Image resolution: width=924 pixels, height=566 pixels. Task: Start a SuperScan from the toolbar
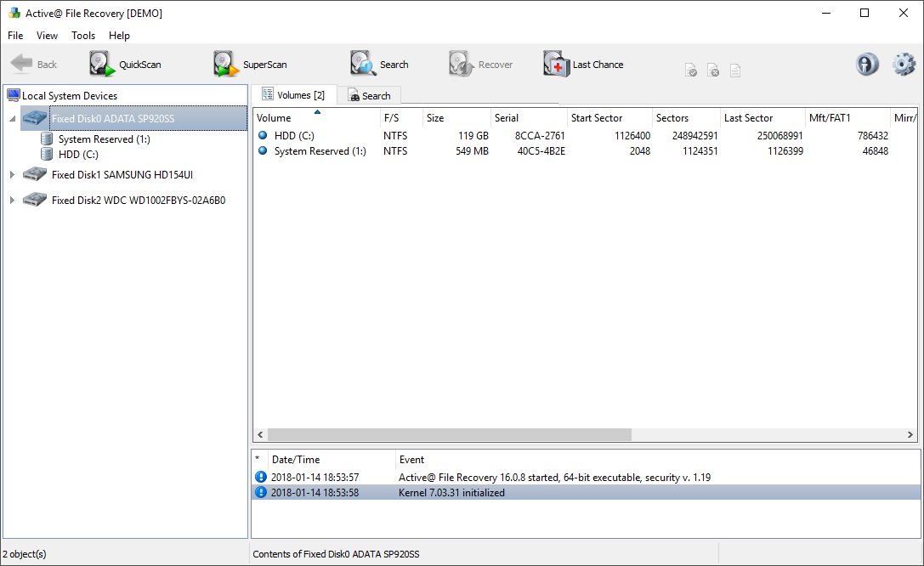coord(251,65)
